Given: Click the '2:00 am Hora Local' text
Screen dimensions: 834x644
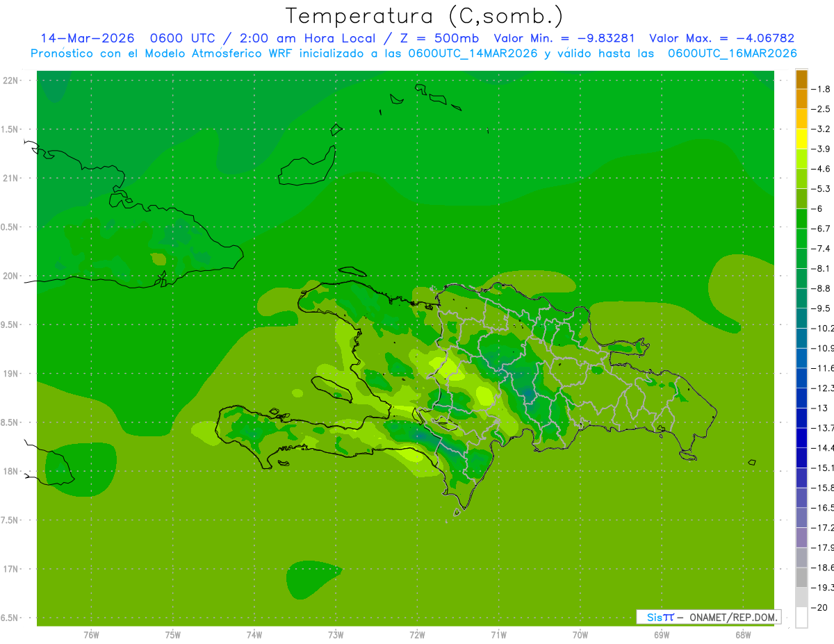Looking at the screenshot, I should pyautogui.click(x=308, y=38).
